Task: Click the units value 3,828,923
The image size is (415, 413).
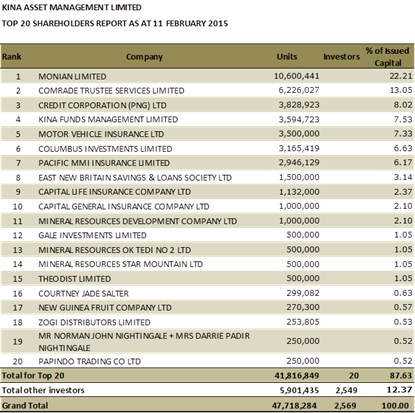Action: point(299,105)
